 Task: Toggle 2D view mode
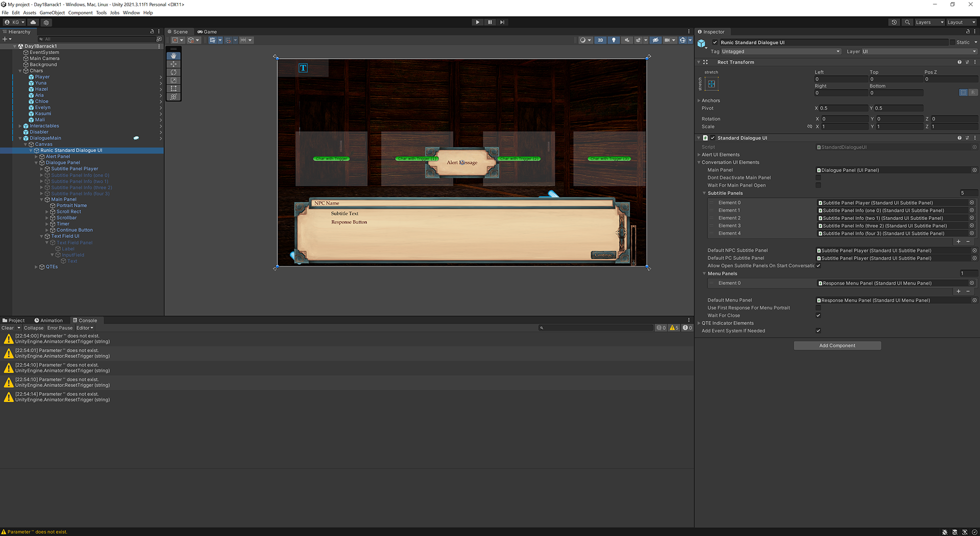(x=600, y=40)
